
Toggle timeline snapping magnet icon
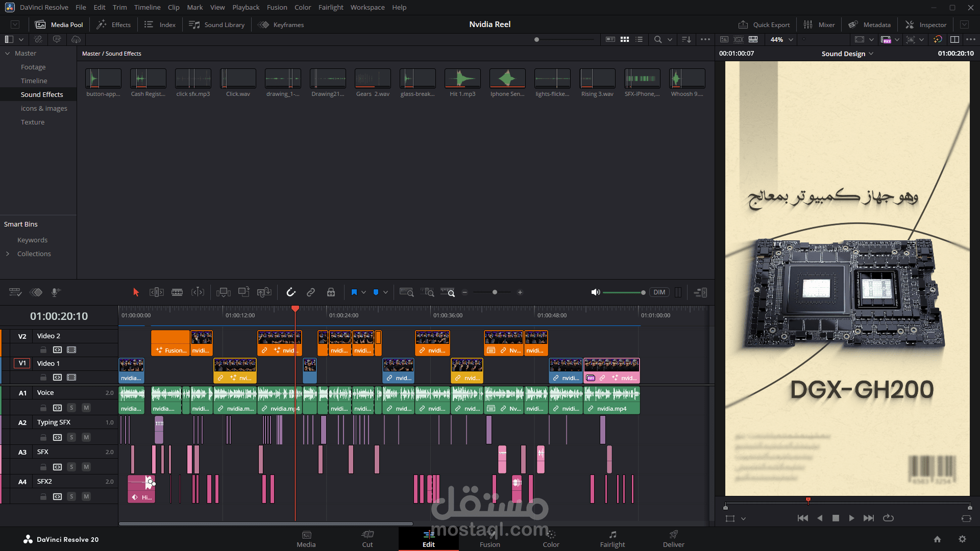[x=291, y=292]
